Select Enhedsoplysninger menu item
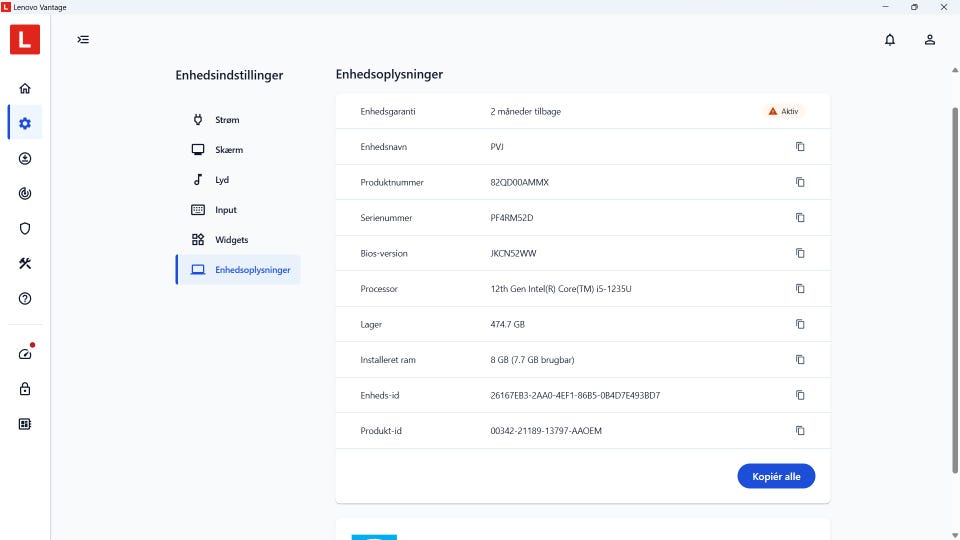Screen dimensions: 960x540 pos(238,269)
